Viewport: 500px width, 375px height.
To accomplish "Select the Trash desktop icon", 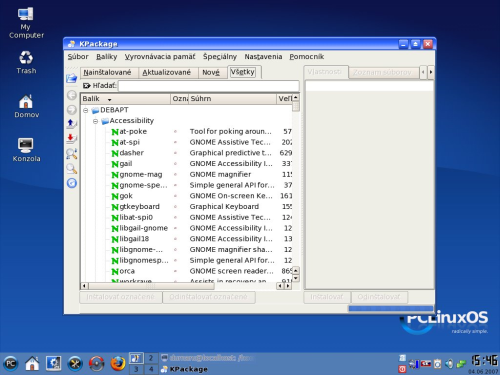I will click(26, 62).
